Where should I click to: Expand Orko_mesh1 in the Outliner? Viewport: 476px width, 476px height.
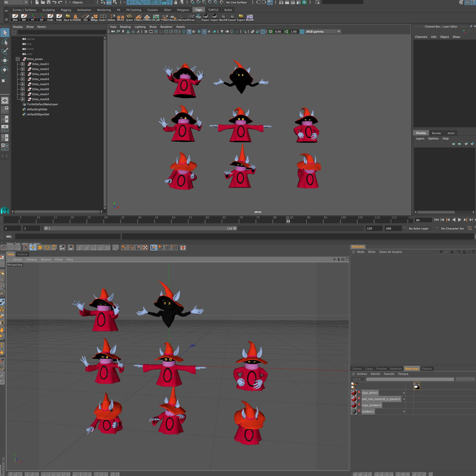click(23, 64)
